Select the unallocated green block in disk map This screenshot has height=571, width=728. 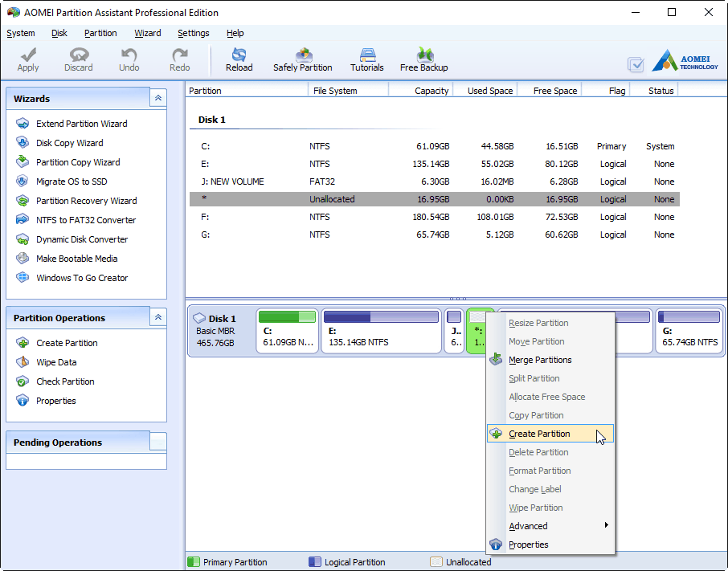[476, 331]
